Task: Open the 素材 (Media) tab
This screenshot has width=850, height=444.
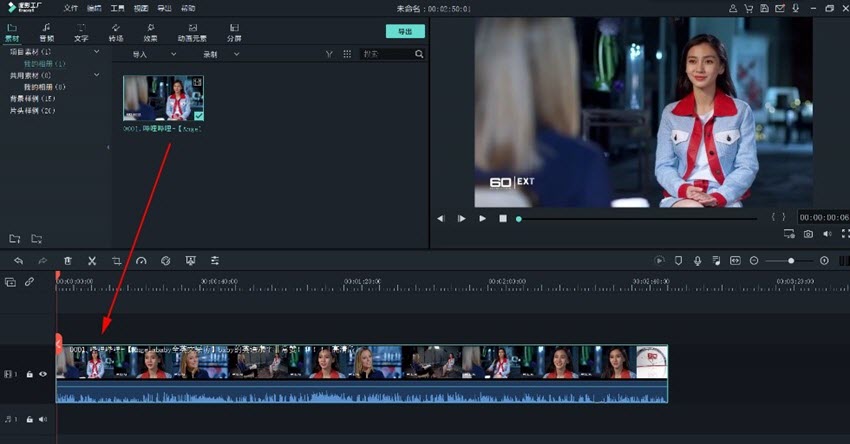Action: click(12, 33)
